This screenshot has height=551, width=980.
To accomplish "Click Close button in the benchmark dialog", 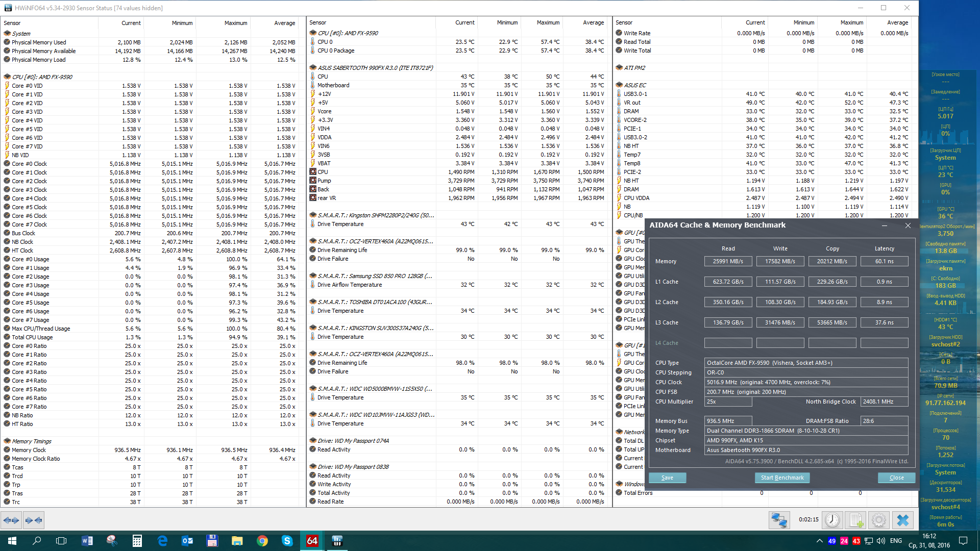I will tap(896, 478).
